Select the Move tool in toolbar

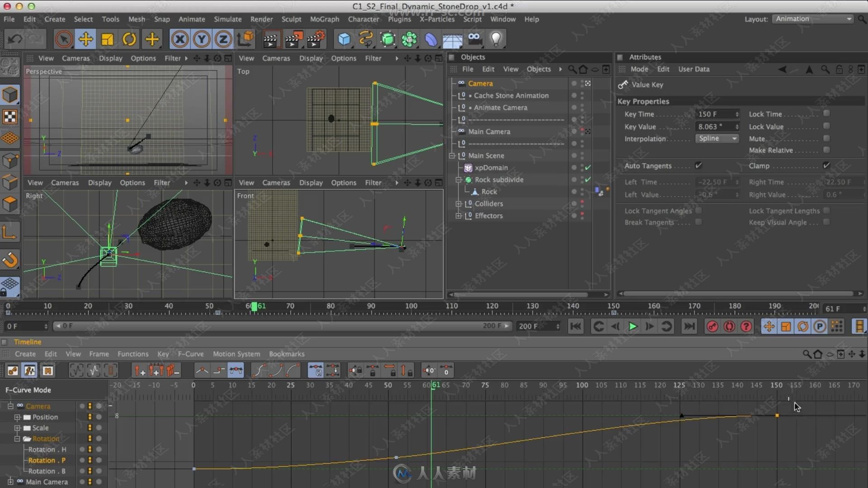[85, 39]
